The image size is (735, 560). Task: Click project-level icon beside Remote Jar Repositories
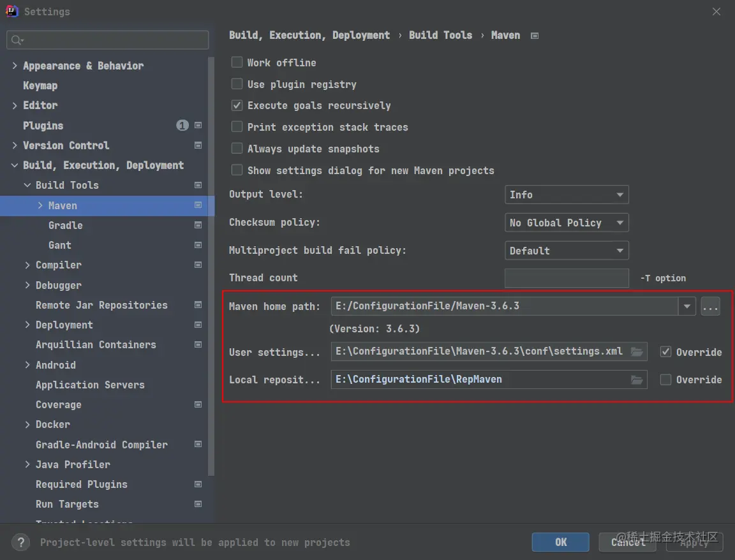pos(198,305)
